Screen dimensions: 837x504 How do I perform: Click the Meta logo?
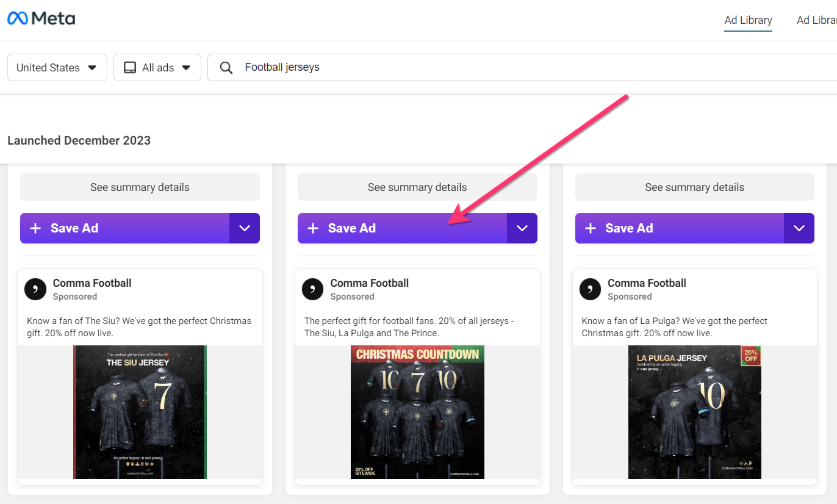(x=41, y=18)
